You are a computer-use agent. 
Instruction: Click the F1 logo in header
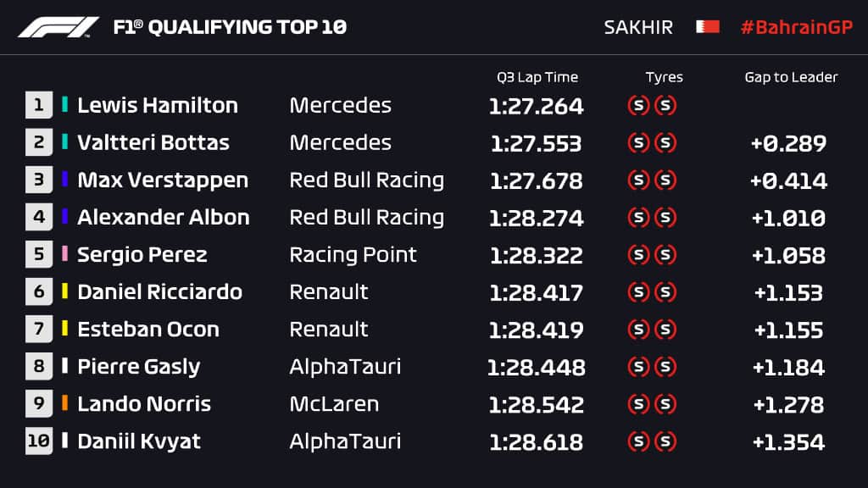58,27
